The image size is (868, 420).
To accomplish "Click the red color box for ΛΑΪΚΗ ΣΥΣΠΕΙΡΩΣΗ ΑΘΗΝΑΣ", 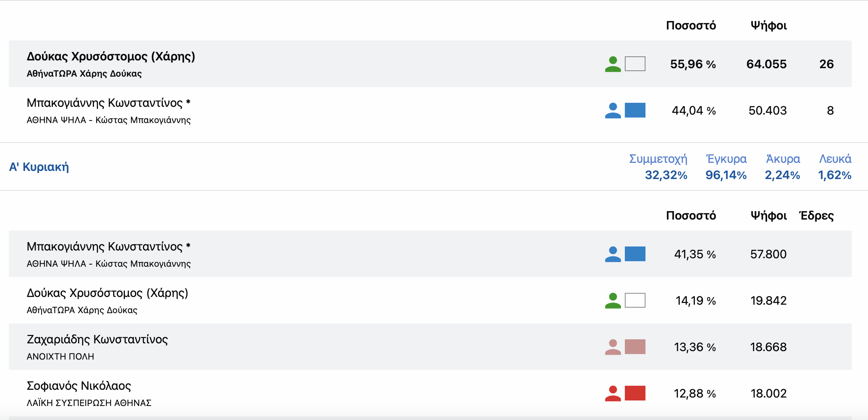I will pos(635,393).
